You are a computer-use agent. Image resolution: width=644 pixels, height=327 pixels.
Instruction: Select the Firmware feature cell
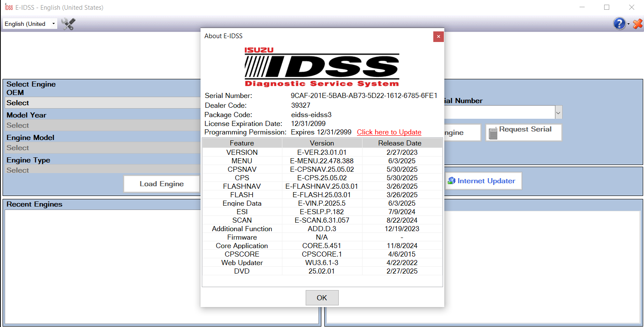[x=242, y=237]
